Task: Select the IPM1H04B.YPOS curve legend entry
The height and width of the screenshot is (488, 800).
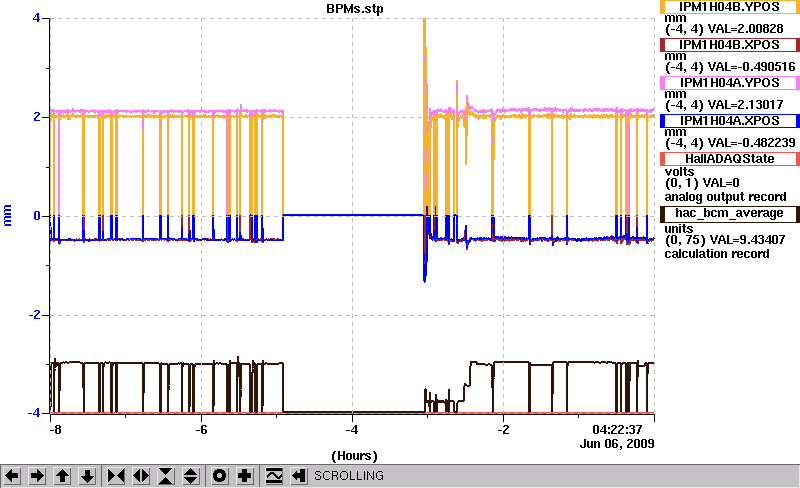Action: 730,7
